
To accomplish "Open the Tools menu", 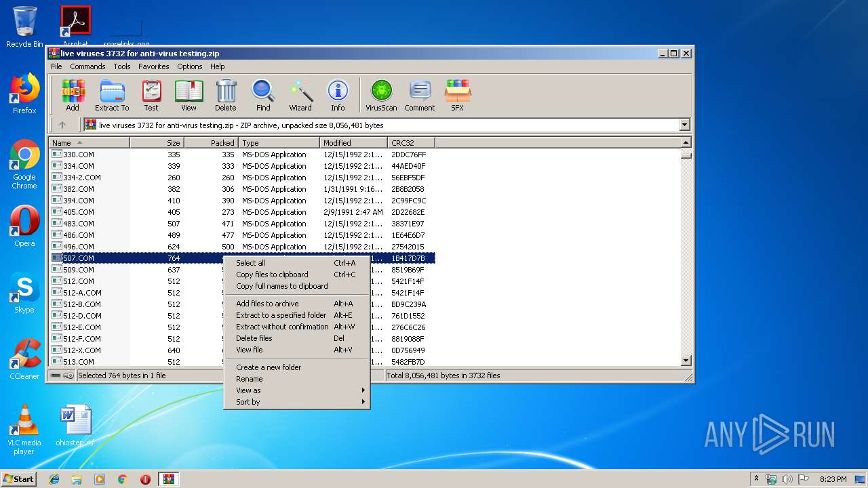I will (122, 66).
